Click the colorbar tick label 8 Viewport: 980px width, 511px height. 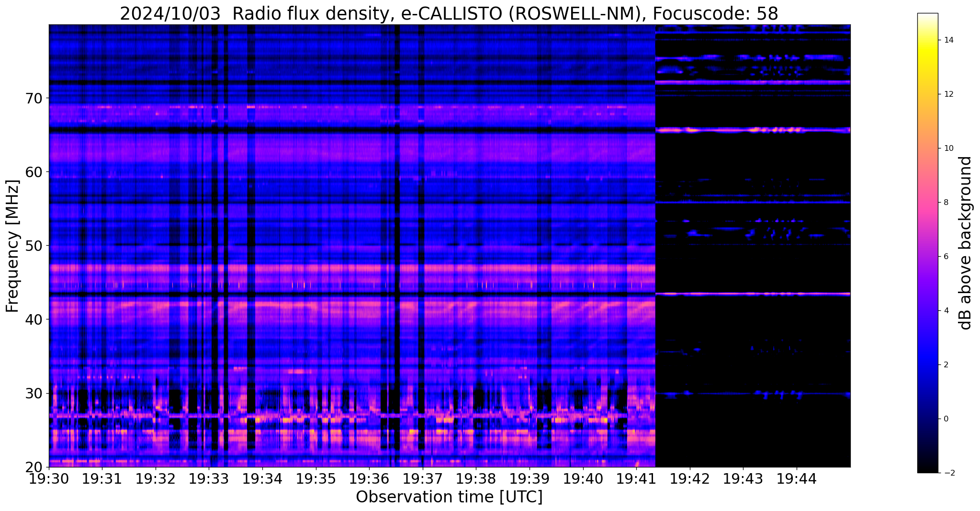point(945,203)
